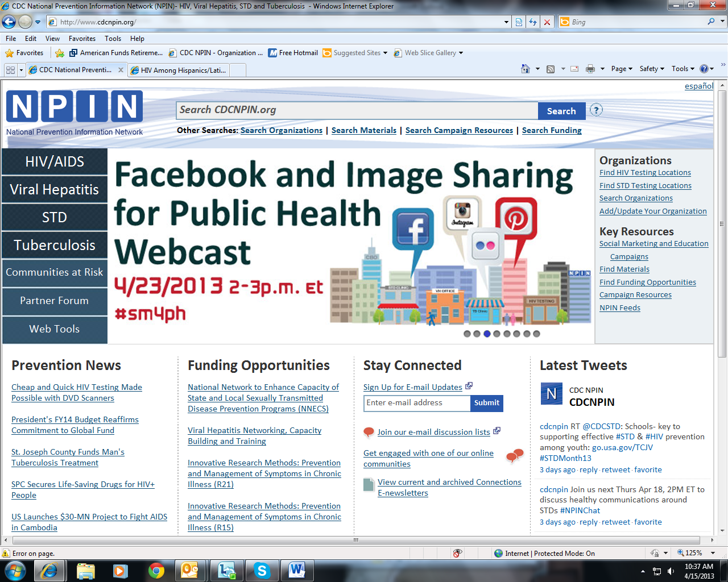728x582 pixels.
Task: Select the last carousel slide dot
Action: tap(536, 334)
